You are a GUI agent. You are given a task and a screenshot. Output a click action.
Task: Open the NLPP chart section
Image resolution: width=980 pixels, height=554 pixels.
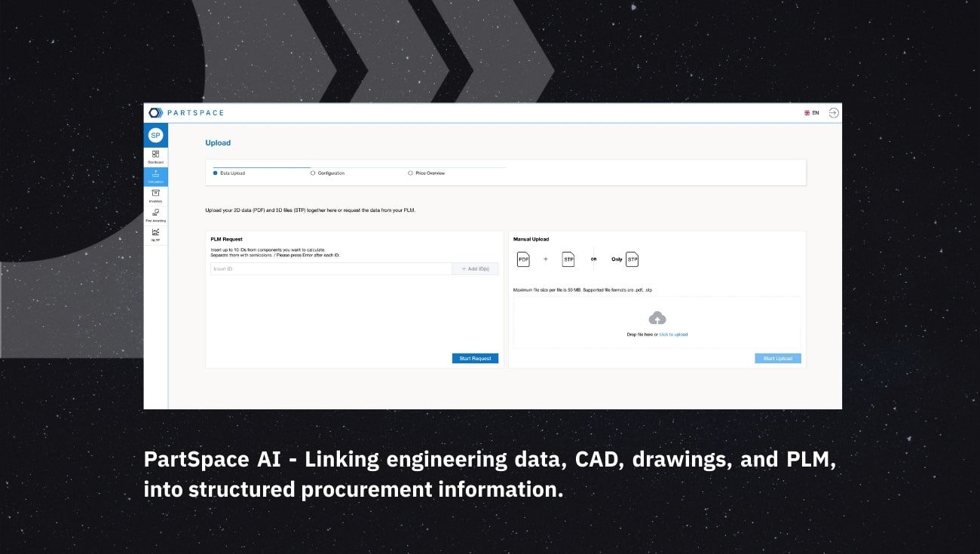tap(155, 236)
